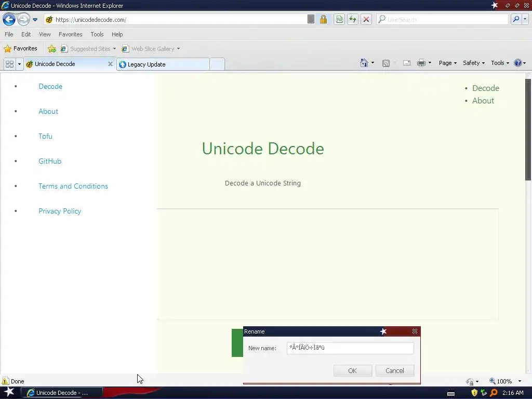
Task: Switch to the Legacy Update tab
Action: pos(163,64)
